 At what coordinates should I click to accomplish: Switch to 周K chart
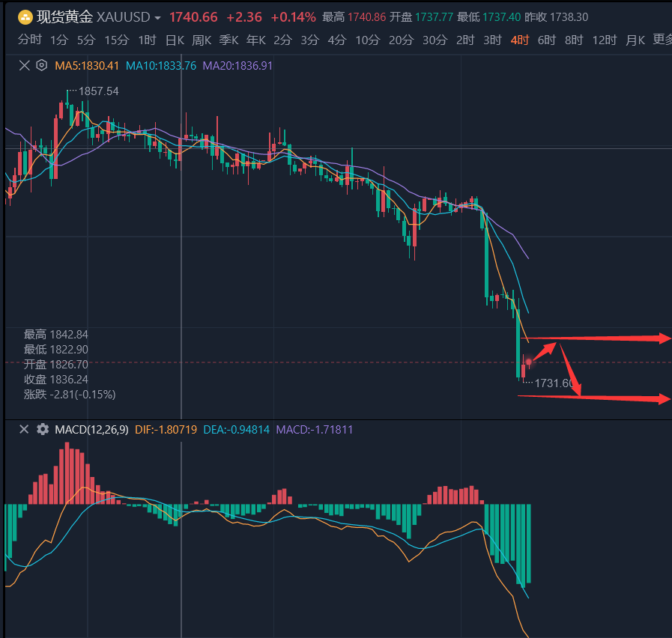(202, 40)
